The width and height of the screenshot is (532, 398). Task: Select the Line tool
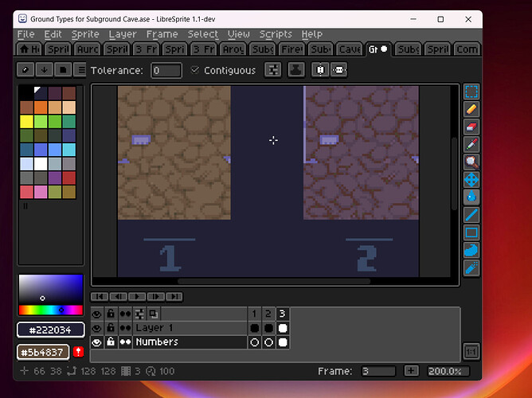tap(471, 215)
